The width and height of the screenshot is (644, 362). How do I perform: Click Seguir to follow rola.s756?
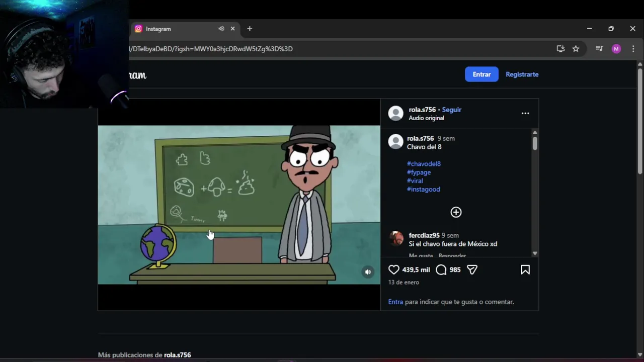[x=451, y=110]
